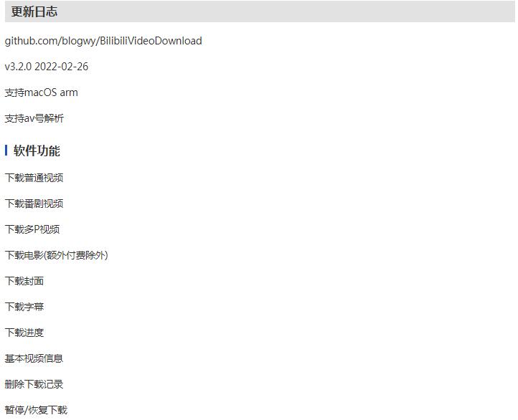Click the 更新日志 section header
518x420 pixels.
pyautogui.click(x=34, y=12)
